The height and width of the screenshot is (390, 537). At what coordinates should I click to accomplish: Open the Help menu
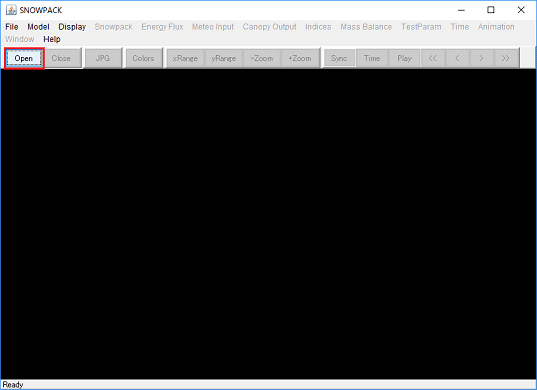[52, 39]
